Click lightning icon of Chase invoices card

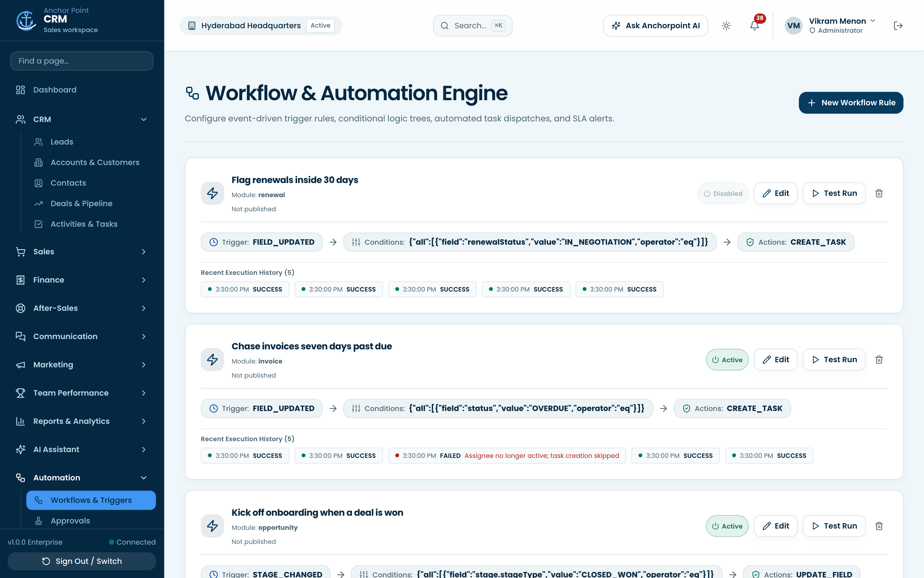212,360
